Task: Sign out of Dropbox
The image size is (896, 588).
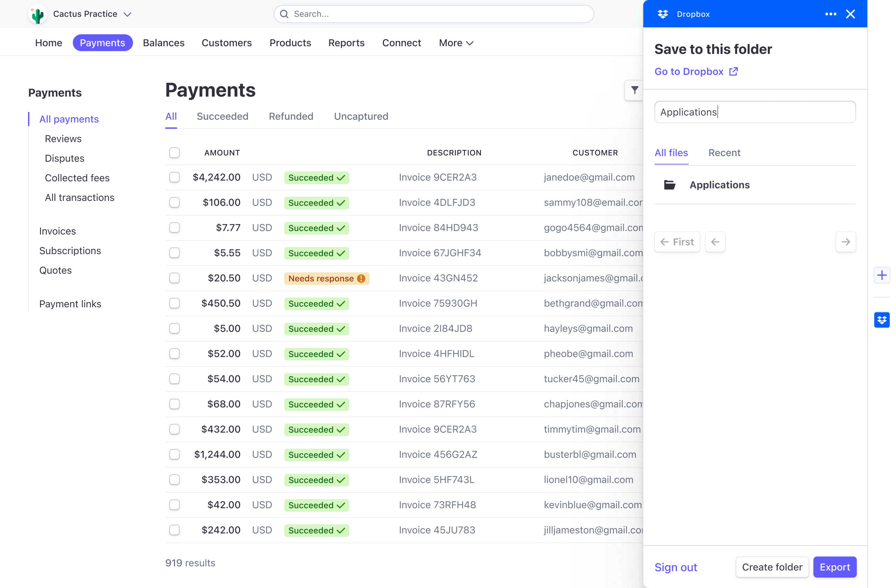Action: tap(676, 567)
